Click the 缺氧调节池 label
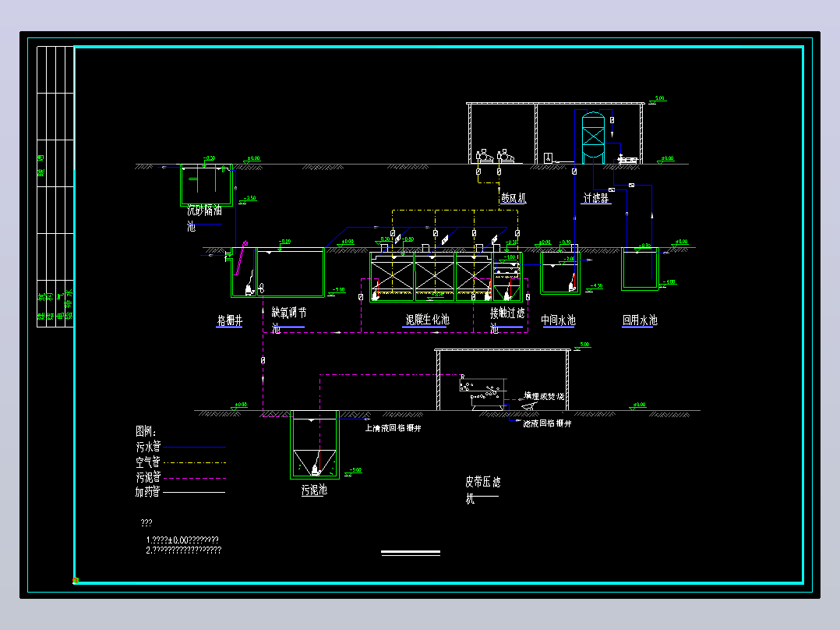Screen dimensions: 840x630 [288, 320]
